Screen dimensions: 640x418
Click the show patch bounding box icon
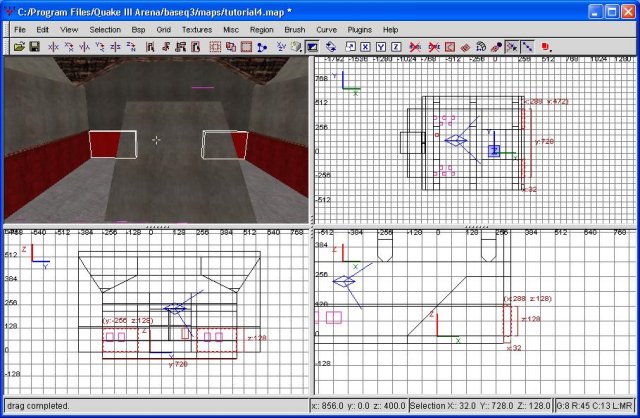(x=449, y=47)
